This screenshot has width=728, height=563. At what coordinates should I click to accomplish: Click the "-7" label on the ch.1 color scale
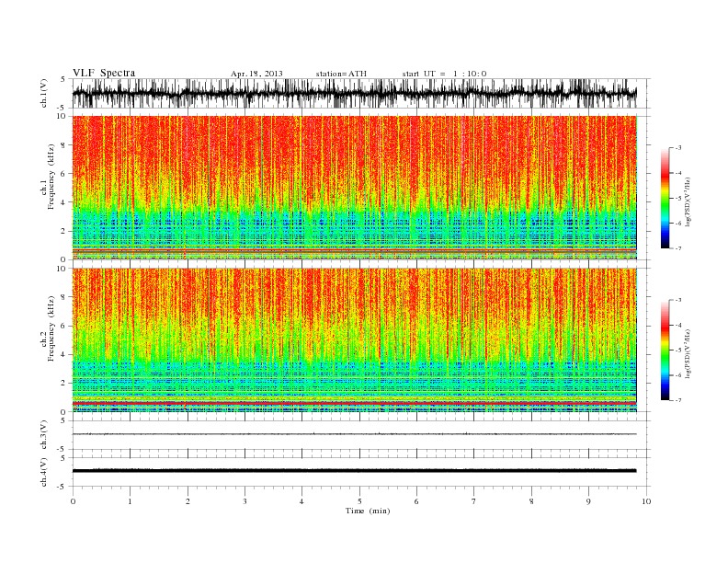point(678,248)
